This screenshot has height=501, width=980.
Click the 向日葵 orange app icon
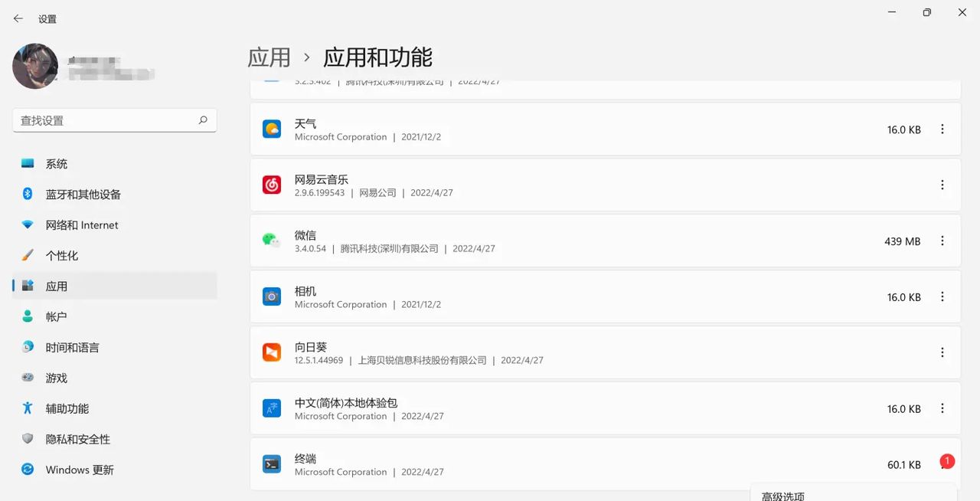272,352
